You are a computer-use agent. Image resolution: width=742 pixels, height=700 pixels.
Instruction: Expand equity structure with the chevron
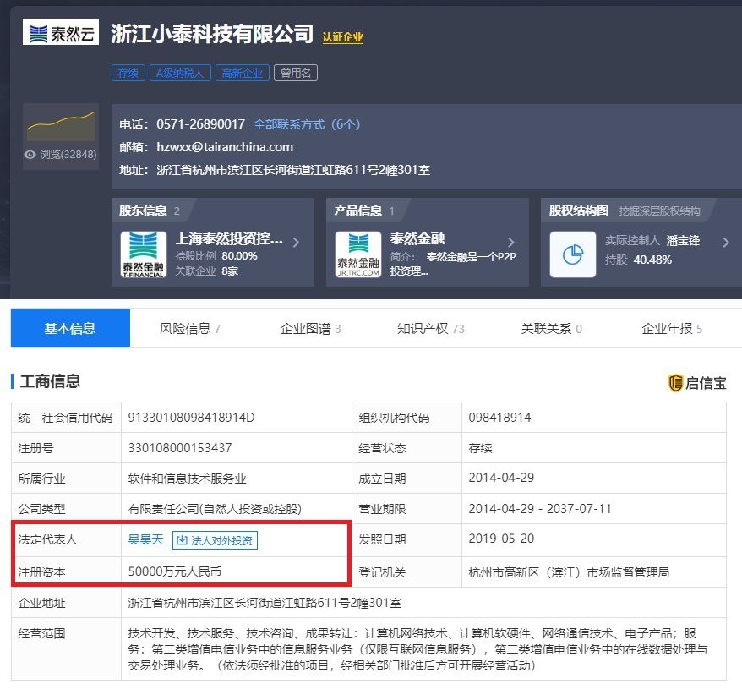[x=725, y=243]
